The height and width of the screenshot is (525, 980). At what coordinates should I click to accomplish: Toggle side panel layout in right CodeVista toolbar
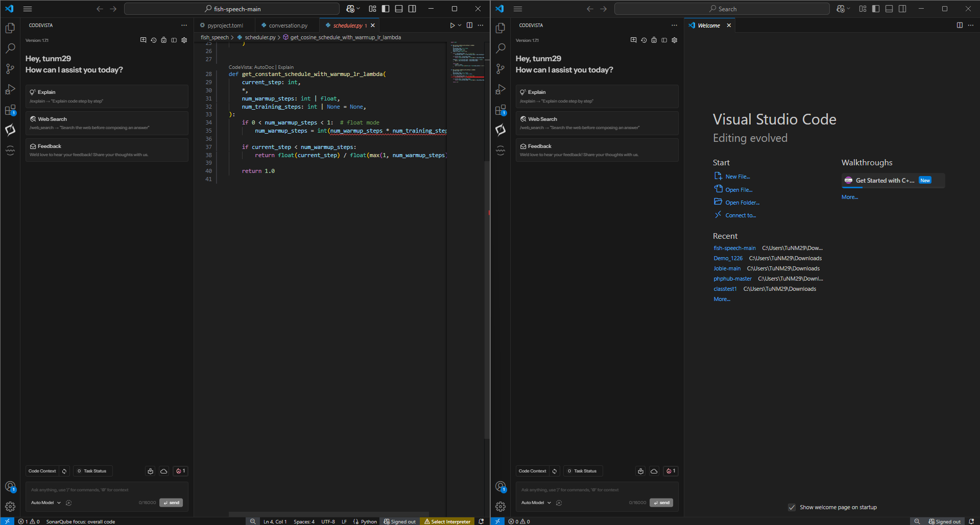click(x=664, y=40)
